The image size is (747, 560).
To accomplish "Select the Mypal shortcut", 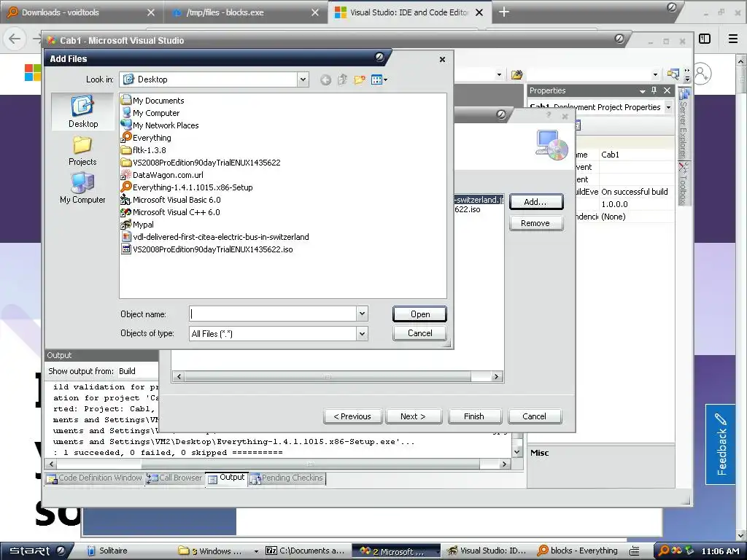I will [x=137, y=225].
